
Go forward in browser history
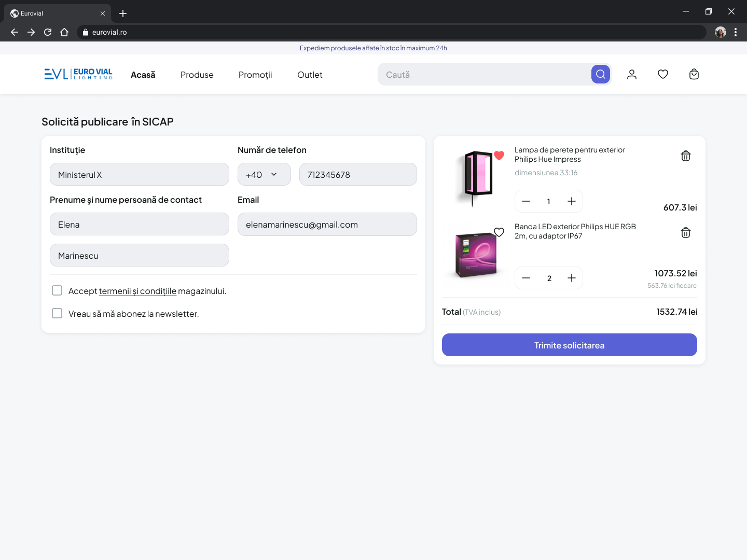click(x=31, y=32)
